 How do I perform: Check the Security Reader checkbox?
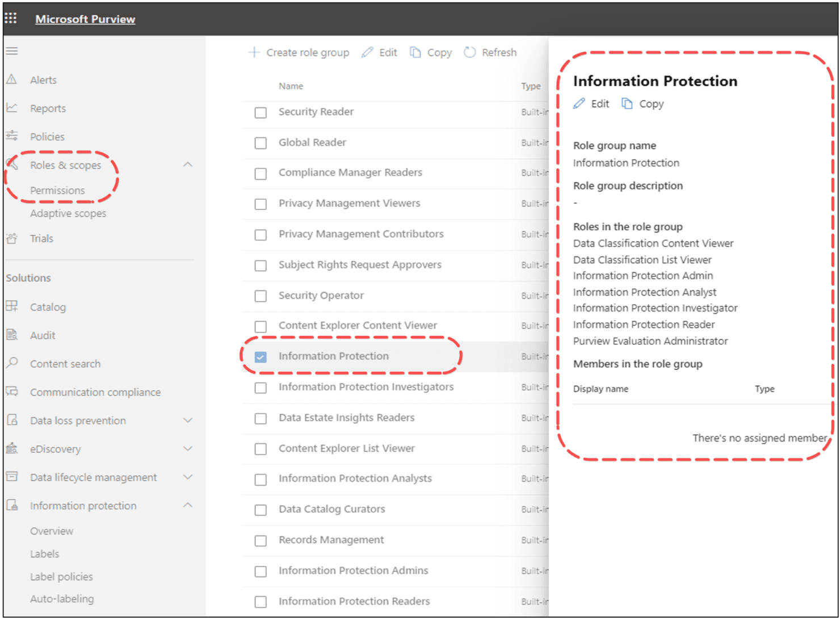(x=261, y=112)
